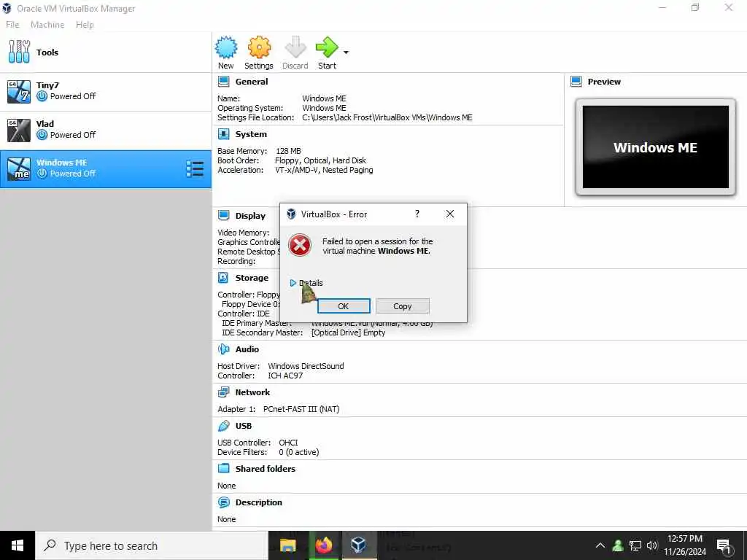Open the notification center icon

(x=724, y=546)
